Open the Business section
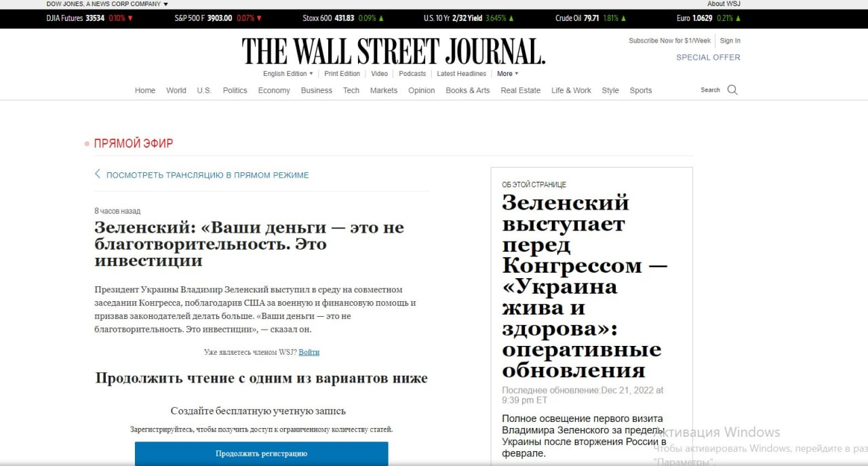The image size is (868, 466). point(317,90)
